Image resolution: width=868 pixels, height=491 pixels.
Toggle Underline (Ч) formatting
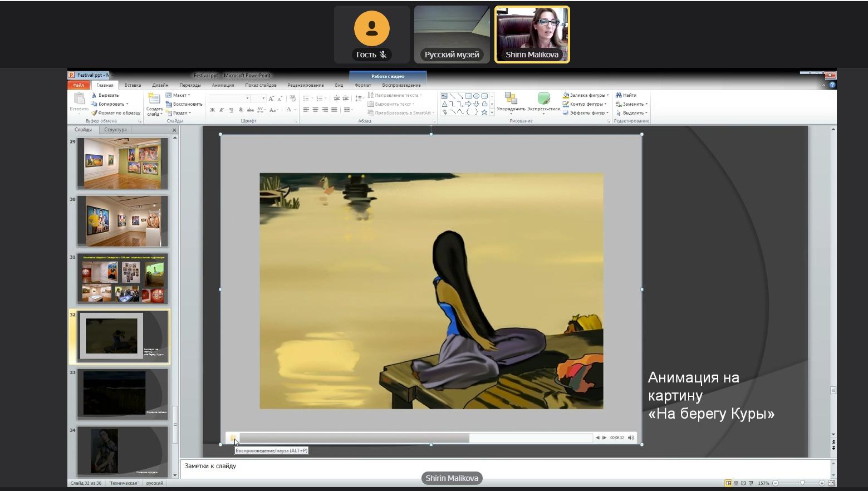click(231, 110)
